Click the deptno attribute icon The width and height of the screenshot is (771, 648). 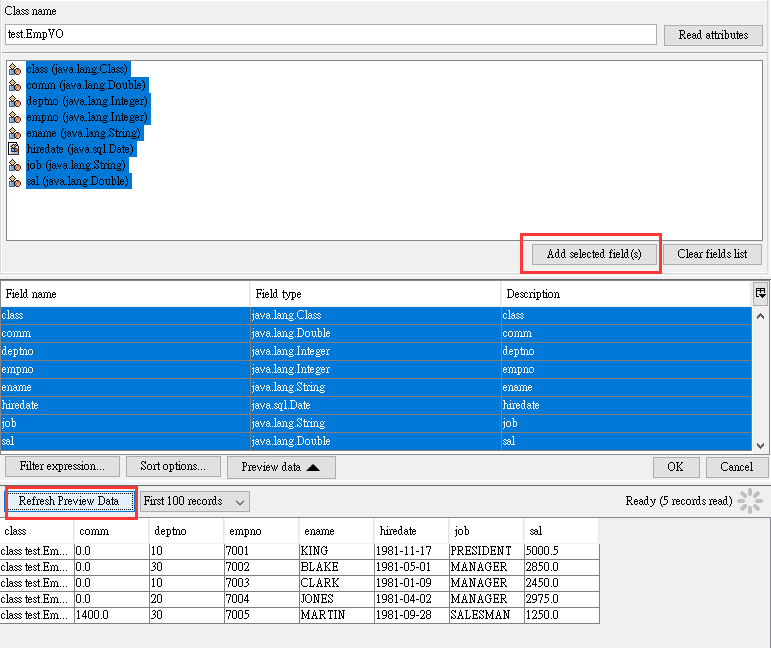(14, 101)
